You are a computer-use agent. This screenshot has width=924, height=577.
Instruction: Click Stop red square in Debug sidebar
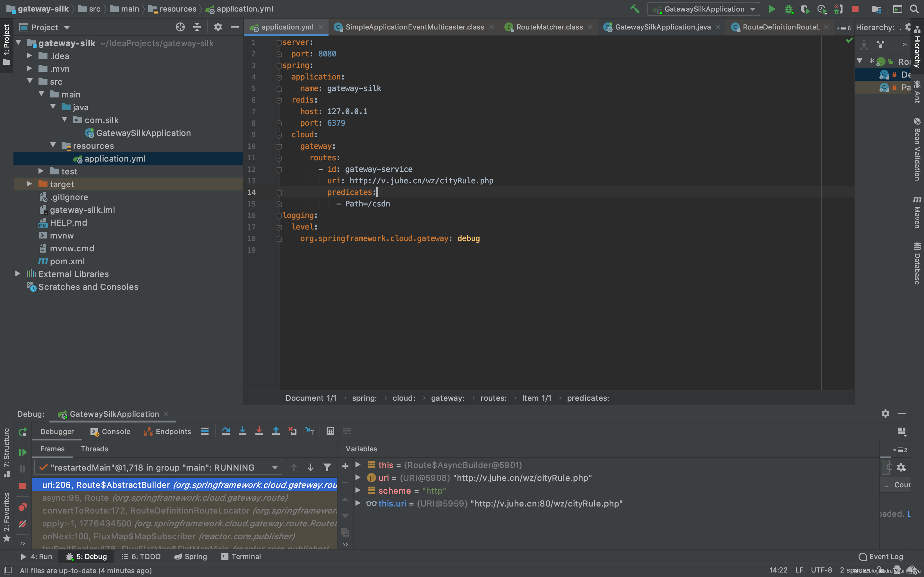tap(22, 486)
